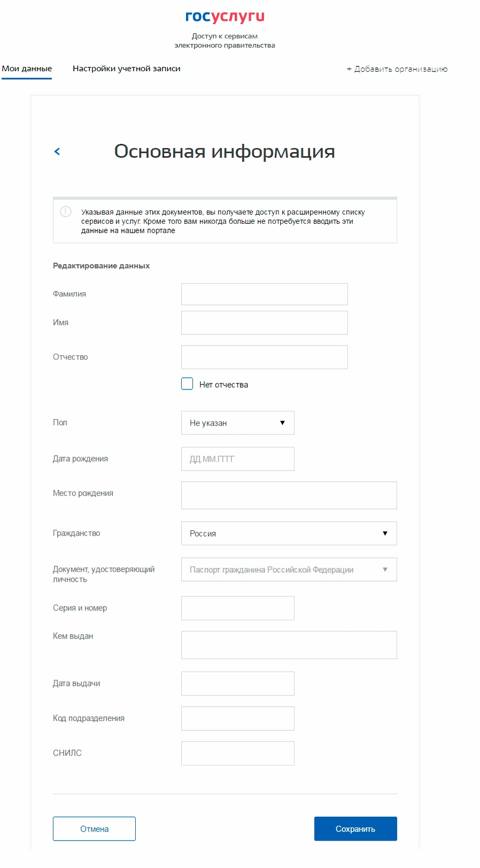Click into the Имя text field

point(265,323)
